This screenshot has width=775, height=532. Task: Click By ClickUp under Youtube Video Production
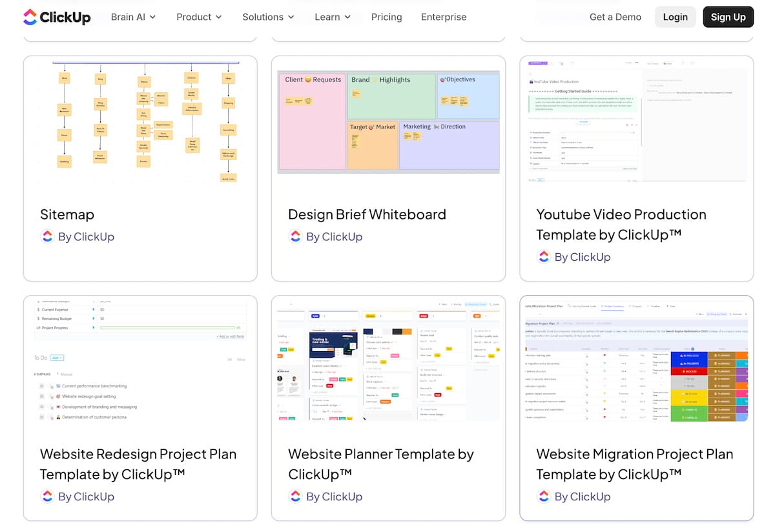click(x=583, y=257)
